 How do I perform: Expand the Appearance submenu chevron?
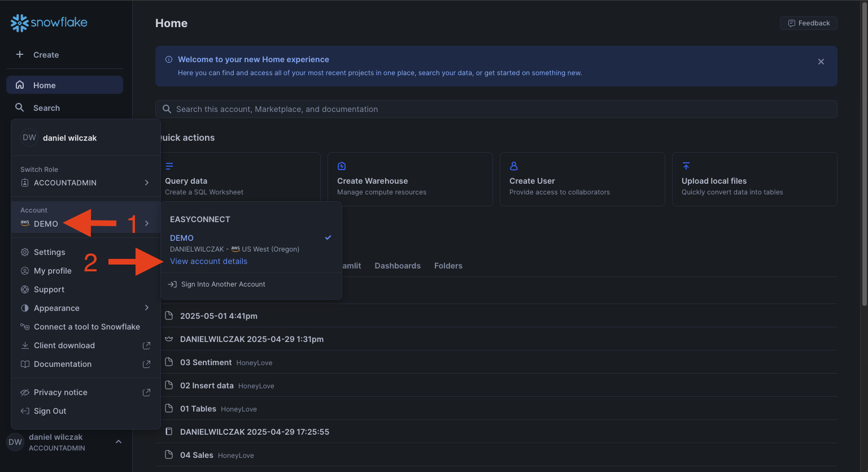(146, 308)
